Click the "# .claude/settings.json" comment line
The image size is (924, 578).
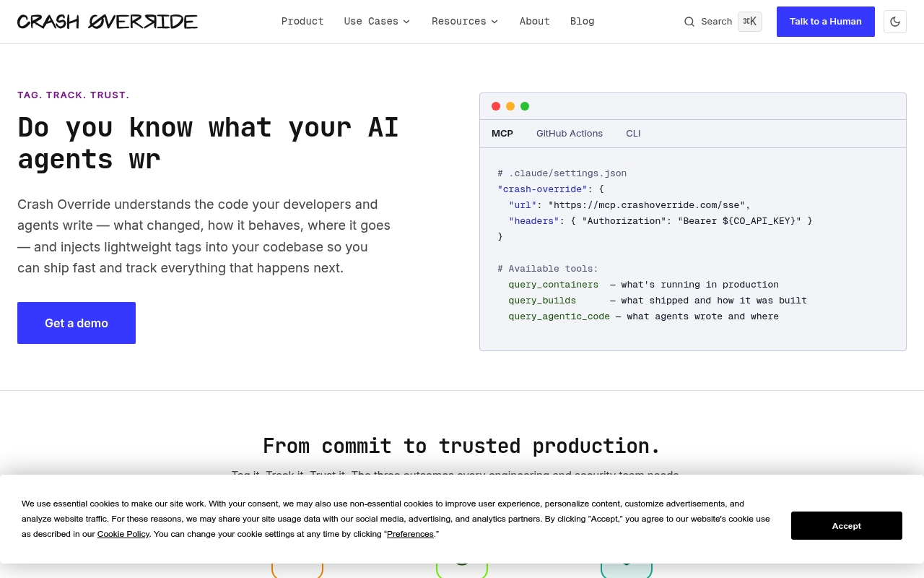[562, 173]
